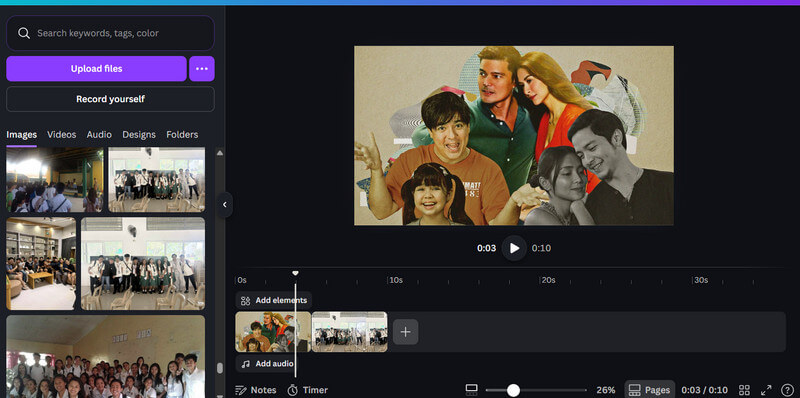
Task: Click the 26% zoom level value
Action: click(x=606, y=390)
